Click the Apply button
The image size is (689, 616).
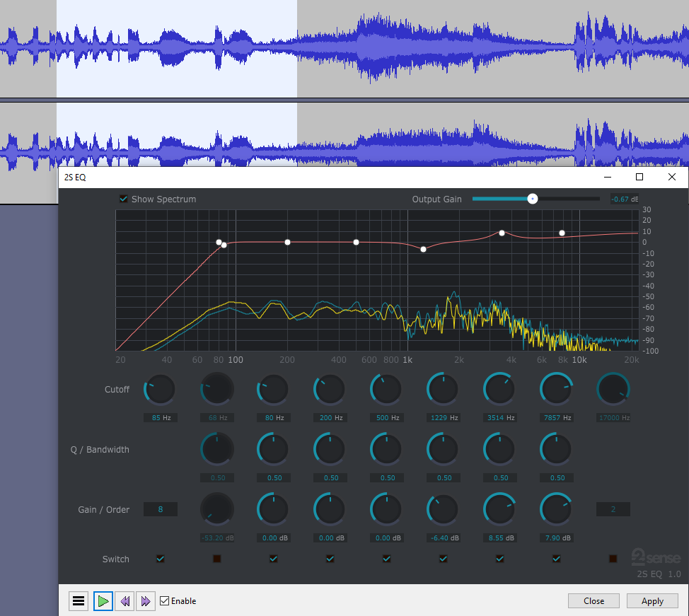652,600
